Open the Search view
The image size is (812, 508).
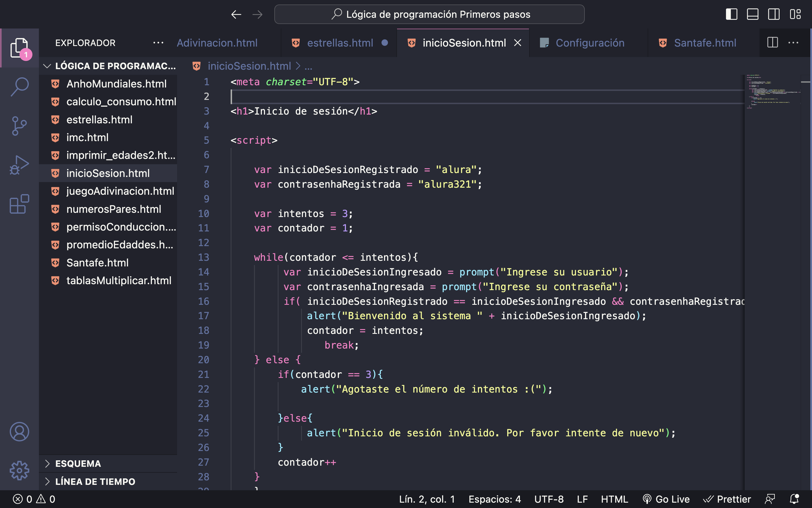(19, 87)
